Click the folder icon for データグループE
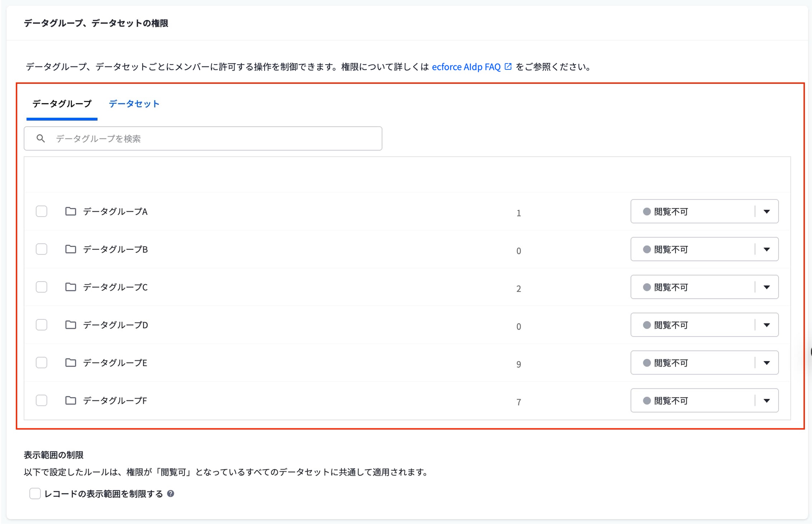Screen dimensions: 812x525 71,363
